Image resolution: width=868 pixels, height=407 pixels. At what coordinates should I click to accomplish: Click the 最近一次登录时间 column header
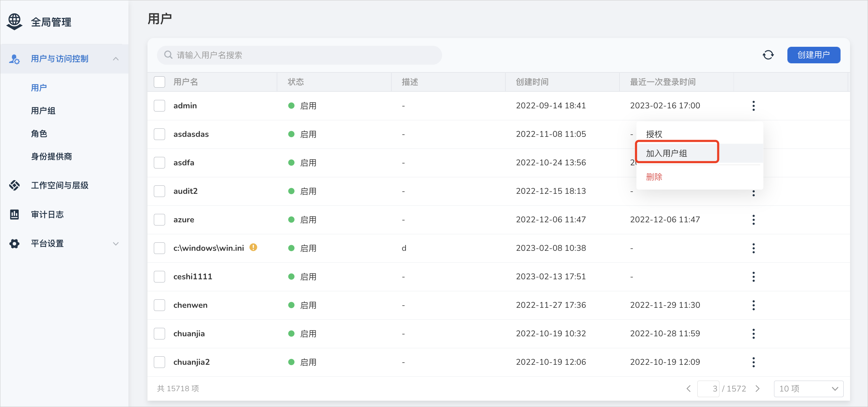pos(663,82)
